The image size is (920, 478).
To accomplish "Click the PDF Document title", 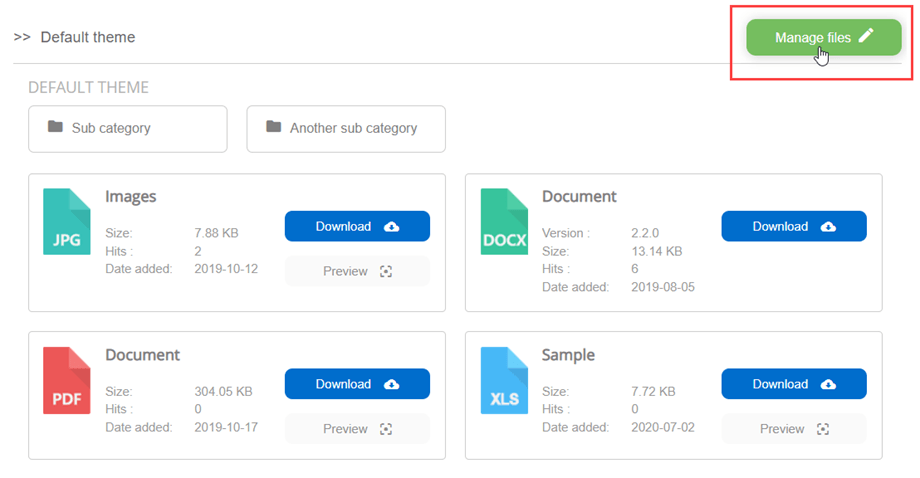I will point(142,355).
